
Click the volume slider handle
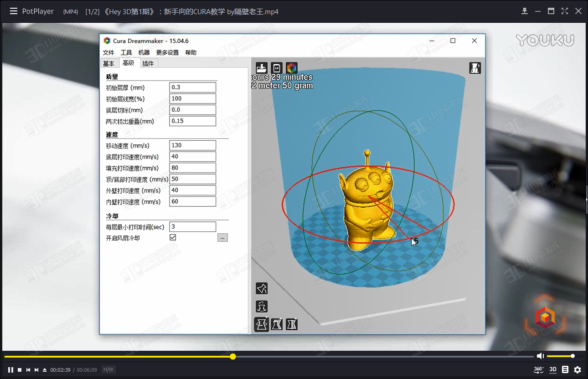(573, 356)
